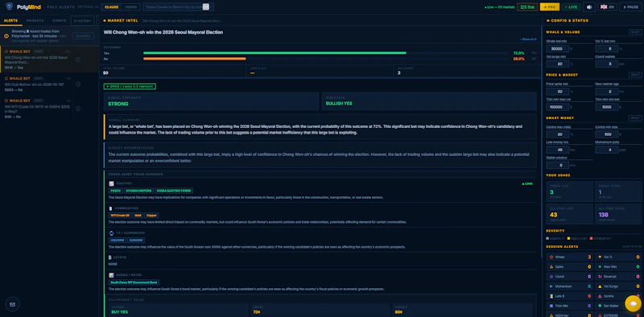Pause the feed with PAUSE button

point(630,7)
